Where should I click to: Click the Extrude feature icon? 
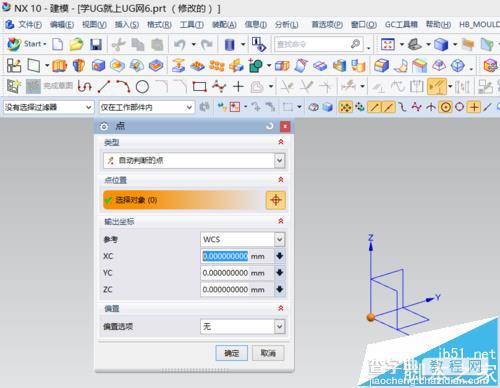(60, 65)
